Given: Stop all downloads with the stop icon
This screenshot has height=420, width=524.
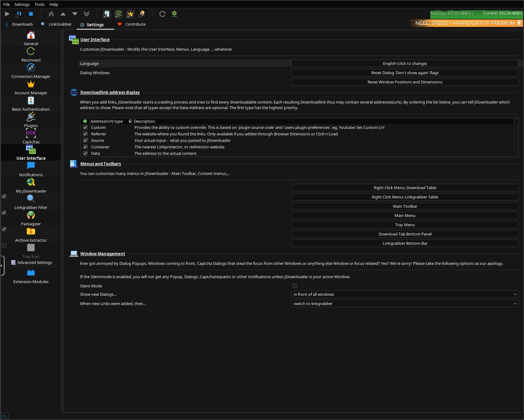Looking at the screenshot, I should pyautogui.click(x=31, y=14).
